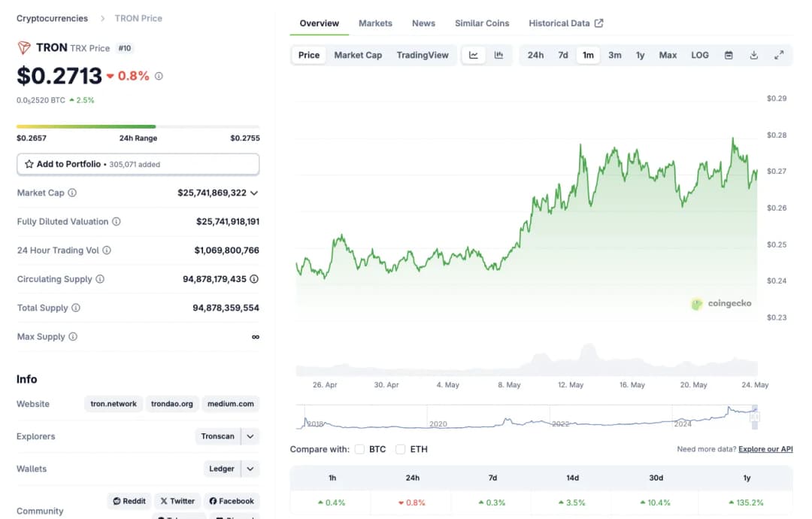Open the Similar Coins tab
Viewport: 812px width, 519px height.
coord(481,23)
